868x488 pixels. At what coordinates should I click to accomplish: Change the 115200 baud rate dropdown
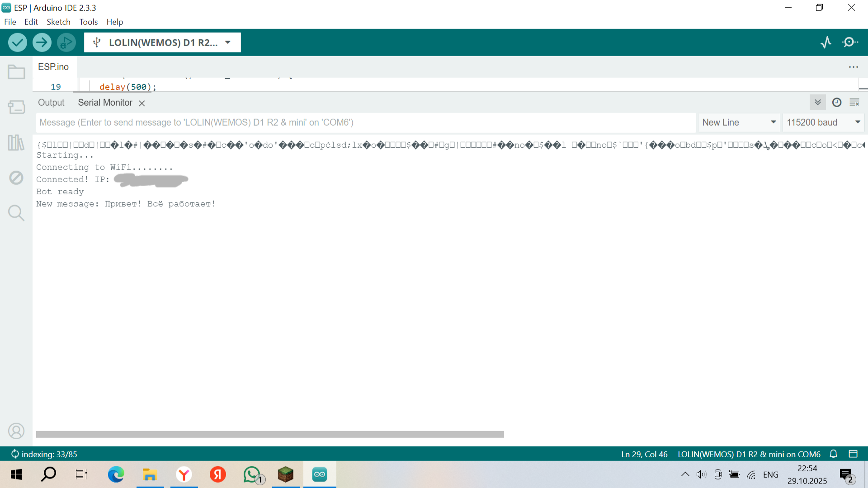(823, 122)
